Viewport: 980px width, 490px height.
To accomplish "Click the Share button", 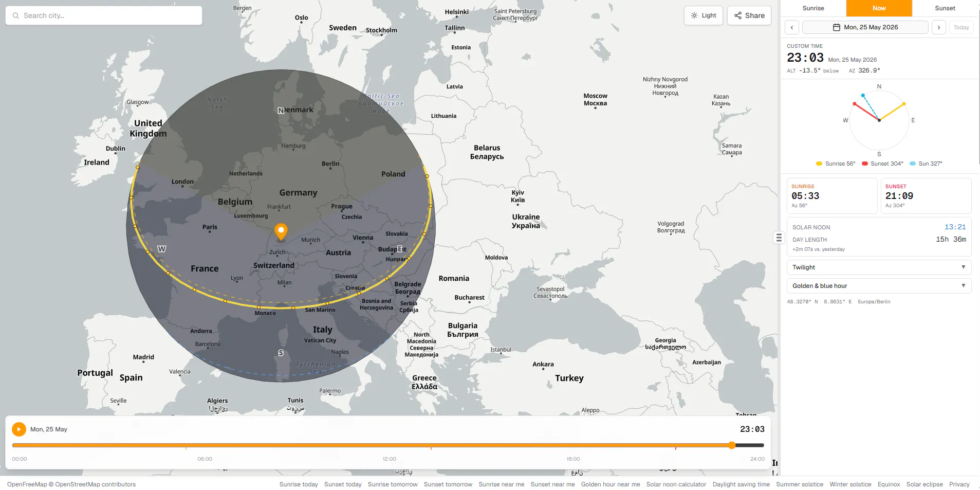I will coord(749,15).
